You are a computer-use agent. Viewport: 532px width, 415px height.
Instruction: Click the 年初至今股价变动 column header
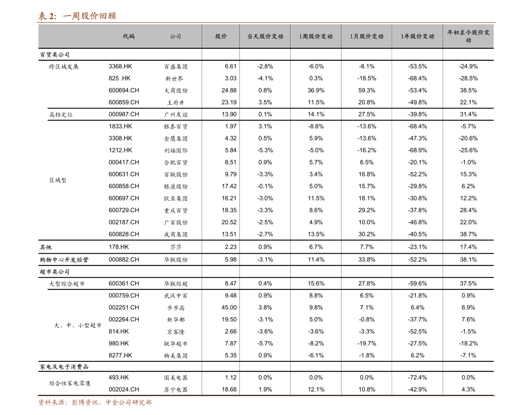468,36
